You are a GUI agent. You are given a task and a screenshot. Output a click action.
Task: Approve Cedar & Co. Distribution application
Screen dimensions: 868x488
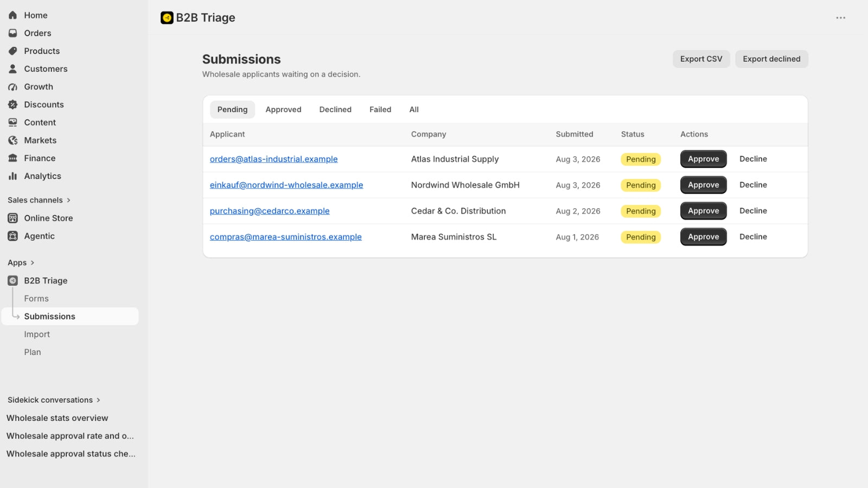tap(704, 211)
